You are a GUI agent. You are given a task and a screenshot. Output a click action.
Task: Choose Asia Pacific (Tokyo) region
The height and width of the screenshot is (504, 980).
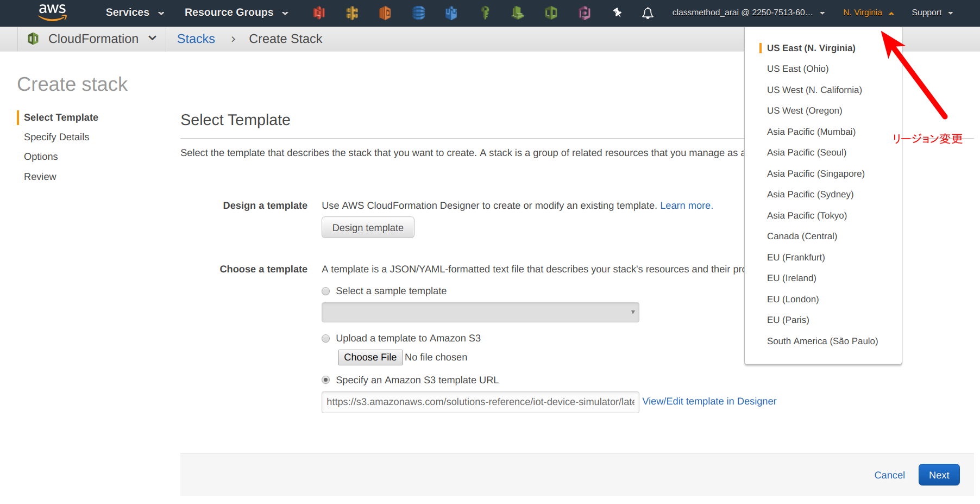(807, 215)
